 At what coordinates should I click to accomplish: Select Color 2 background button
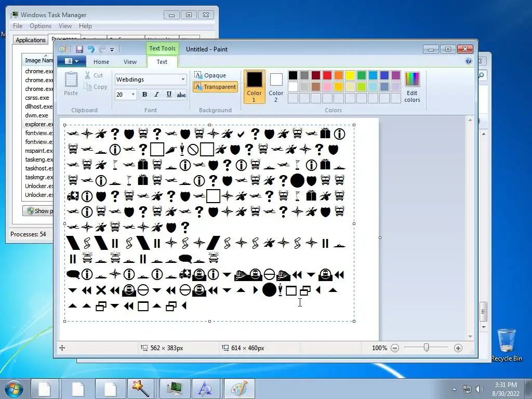tap(276, 87)
